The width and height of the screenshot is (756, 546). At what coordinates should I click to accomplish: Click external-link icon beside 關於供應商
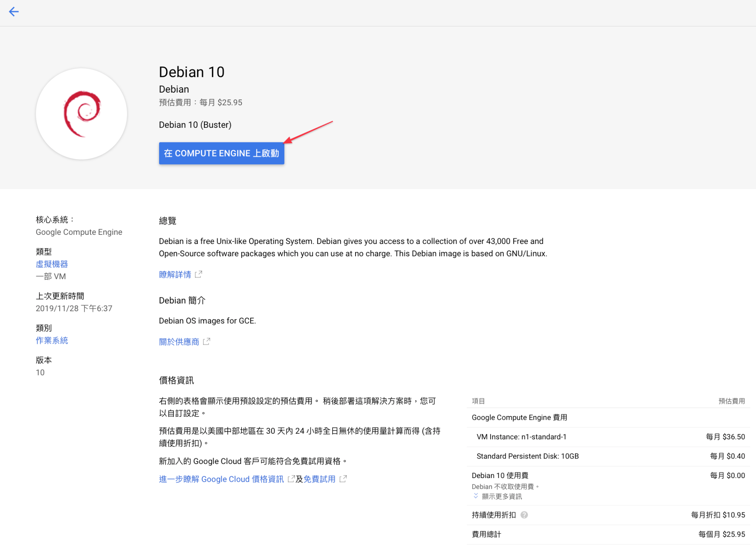(x=207, y=341)
